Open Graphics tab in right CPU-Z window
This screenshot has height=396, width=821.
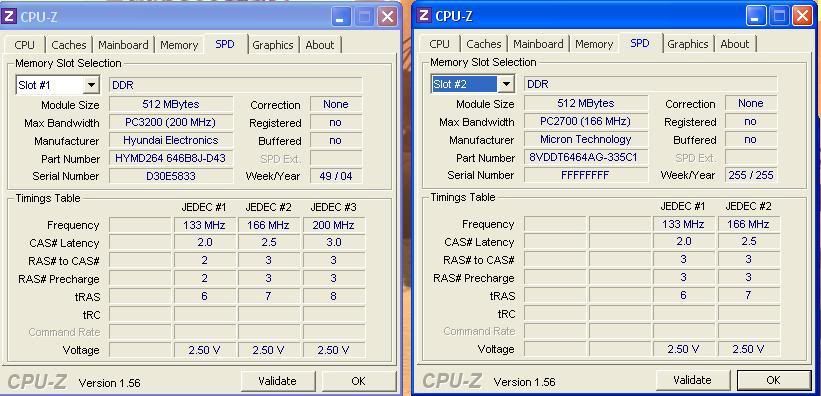[x=688, y=44]
